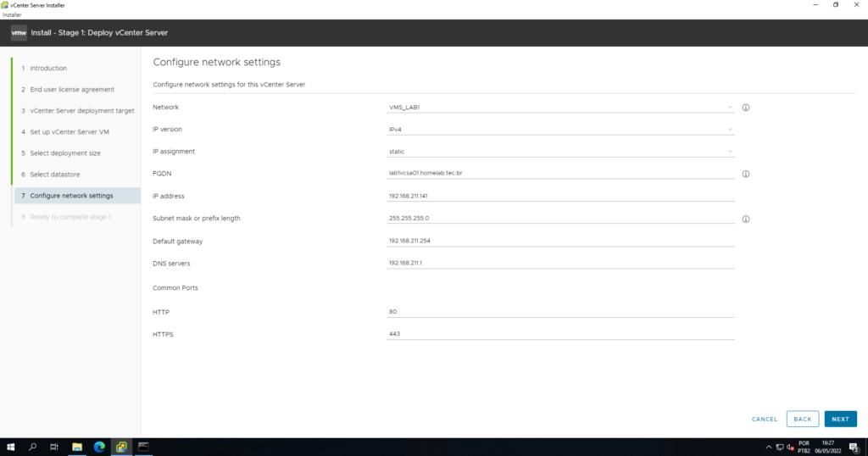This screenshot has width=868, height=456.
Task: Click the taskbar clock showing 16:27
Action: point(827,448)
